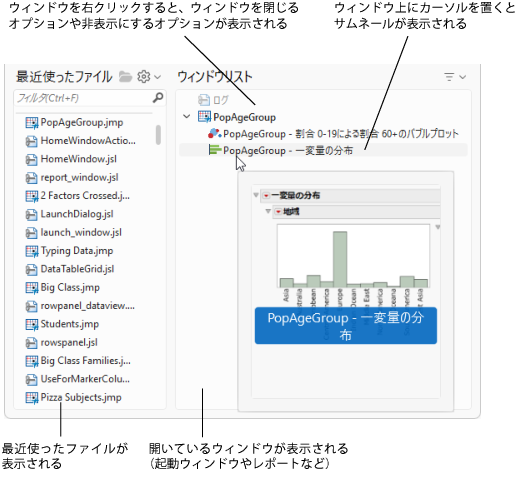
Task: Open recent file Students.jmp
Action: (70, 324)
